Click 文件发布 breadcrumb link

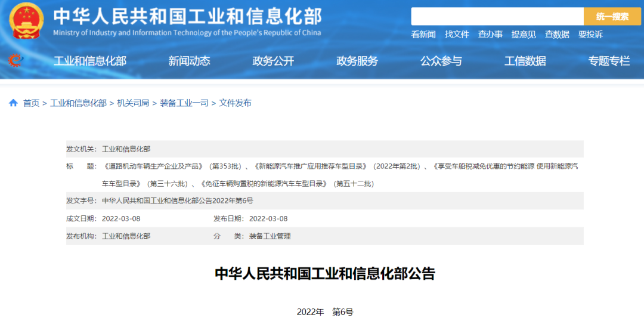[x=235, y=103]
